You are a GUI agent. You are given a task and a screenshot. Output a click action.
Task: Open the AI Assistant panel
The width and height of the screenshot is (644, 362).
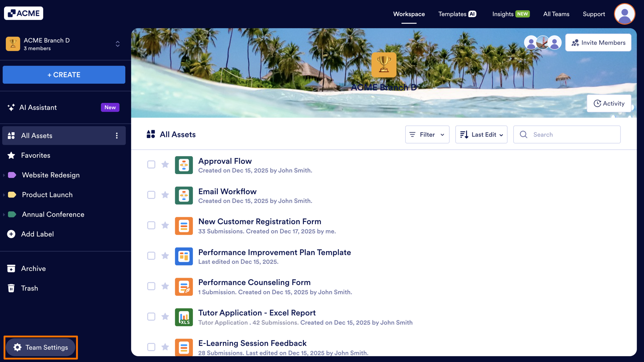(x=38, y=107)
